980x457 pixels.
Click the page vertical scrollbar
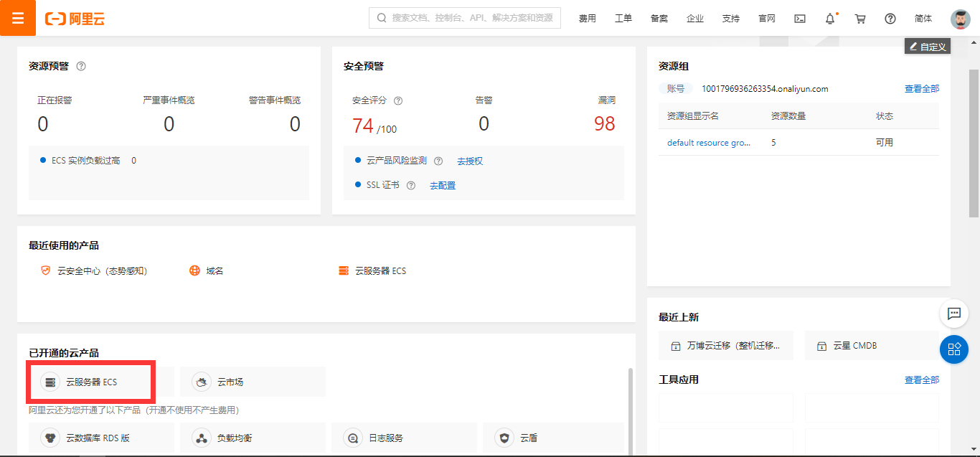pyautogui.click(x=974, y=143)
